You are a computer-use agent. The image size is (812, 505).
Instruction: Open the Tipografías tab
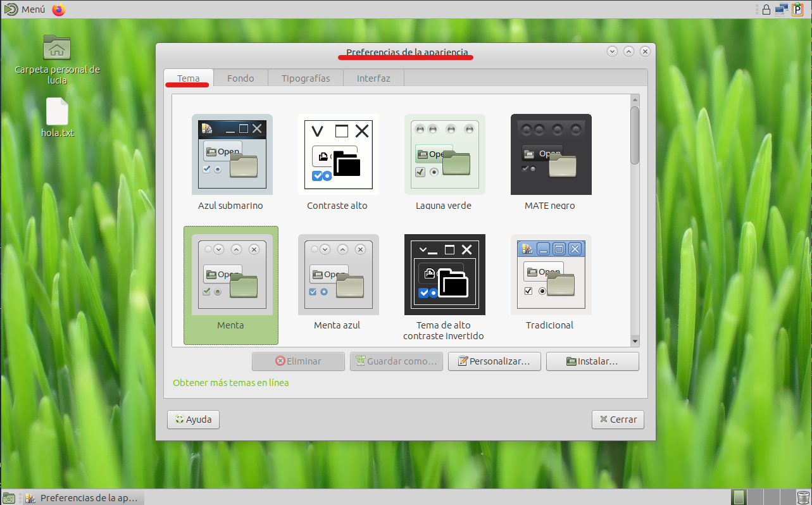coord(306,78)
